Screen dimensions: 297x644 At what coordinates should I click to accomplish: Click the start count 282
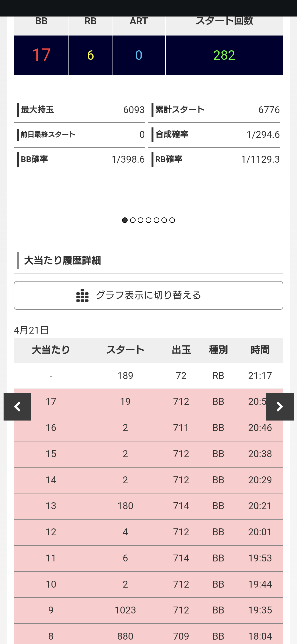point(224,55)
